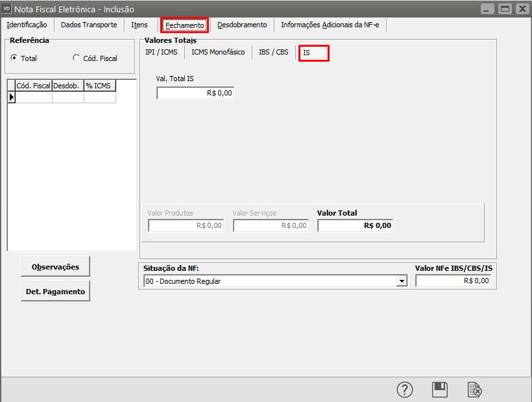Open the ICMS Monofásico subtab
The width and height of the screenshot is (532, 402).
point(218,52)
